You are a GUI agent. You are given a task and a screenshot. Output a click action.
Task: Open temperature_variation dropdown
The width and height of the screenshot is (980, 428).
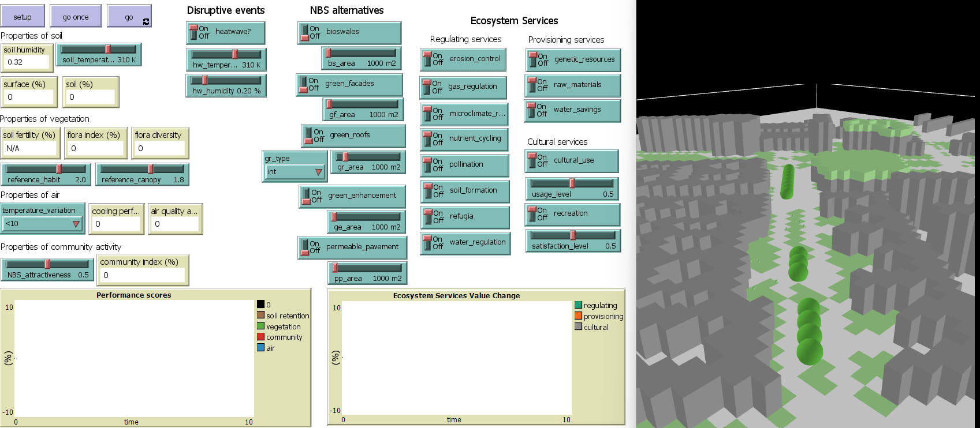coord(42,224)
